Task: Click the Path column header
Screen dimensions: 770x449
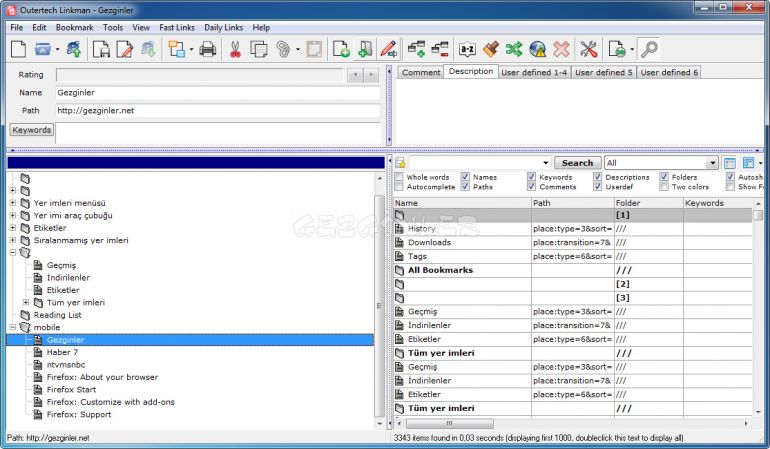Action: (x=573, y=203)
